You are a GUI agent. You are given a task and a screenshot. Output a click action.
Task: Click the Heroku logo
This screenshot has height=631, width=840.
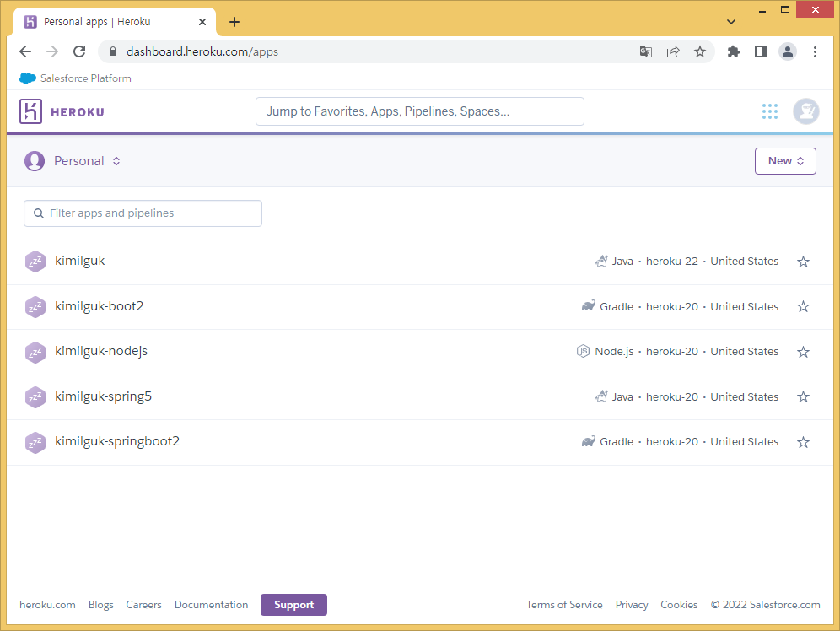coord(62,111)
